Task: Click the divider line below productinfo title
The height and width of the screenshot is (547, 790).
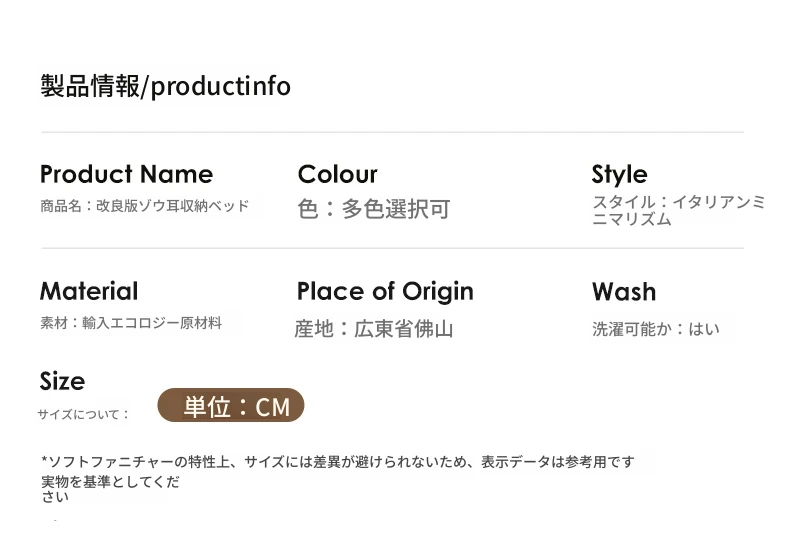Action: tap(392, 132)
